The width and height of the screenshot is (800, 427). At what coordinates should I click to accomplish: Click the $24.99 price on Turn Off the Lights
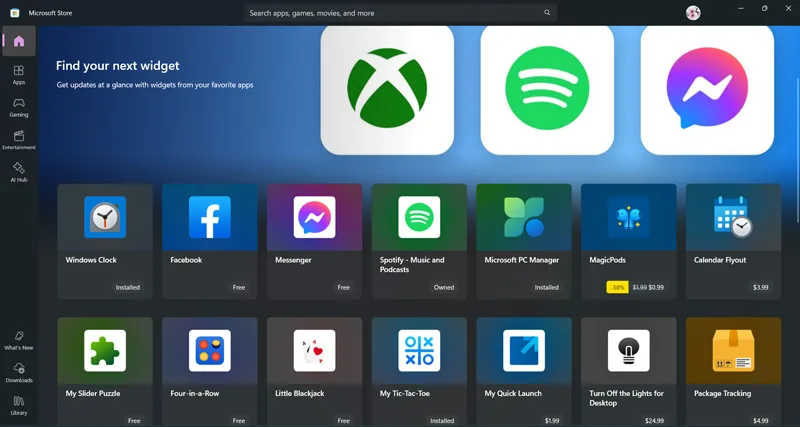pyautogui.click(x=655, y=421)
